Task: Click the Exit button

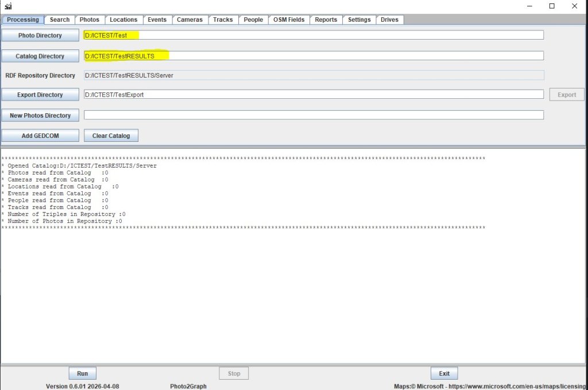Action: 444,373
